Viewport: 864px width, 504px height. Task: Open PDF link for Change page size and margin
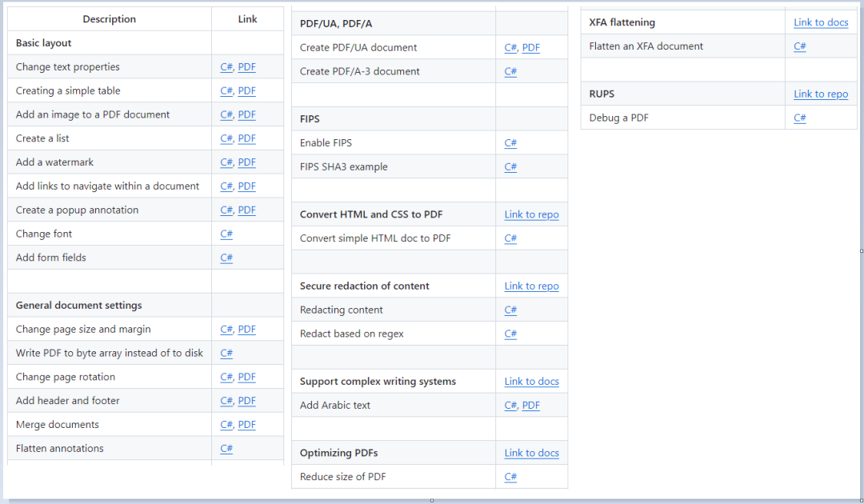coord(247,329)
